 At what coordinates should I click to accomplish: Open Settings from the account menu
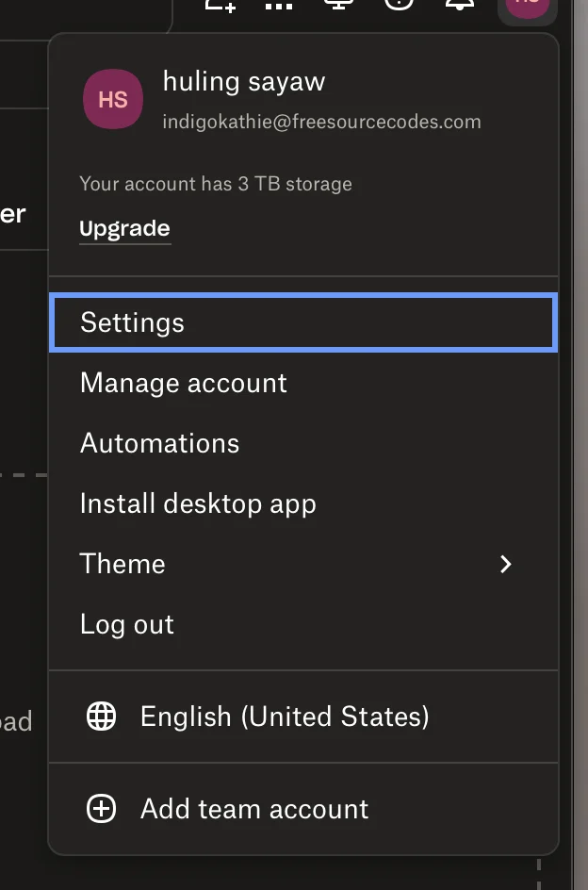(x=303, y=322)
